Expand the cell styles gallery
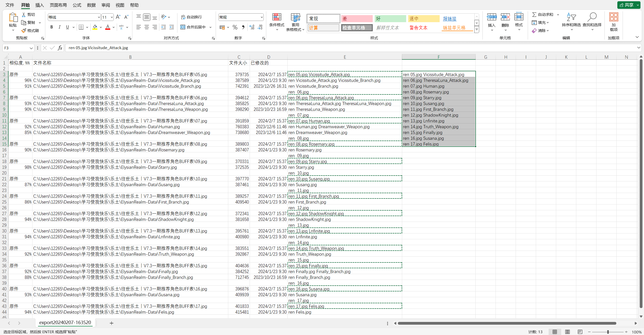This screenshot has height=335, width=644. tap(477, 29)
